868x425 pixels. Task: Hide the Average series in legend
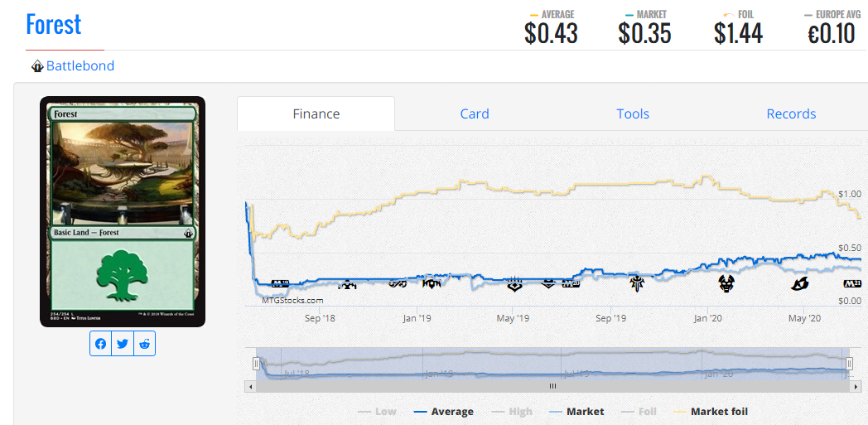[x=443, y=411]
